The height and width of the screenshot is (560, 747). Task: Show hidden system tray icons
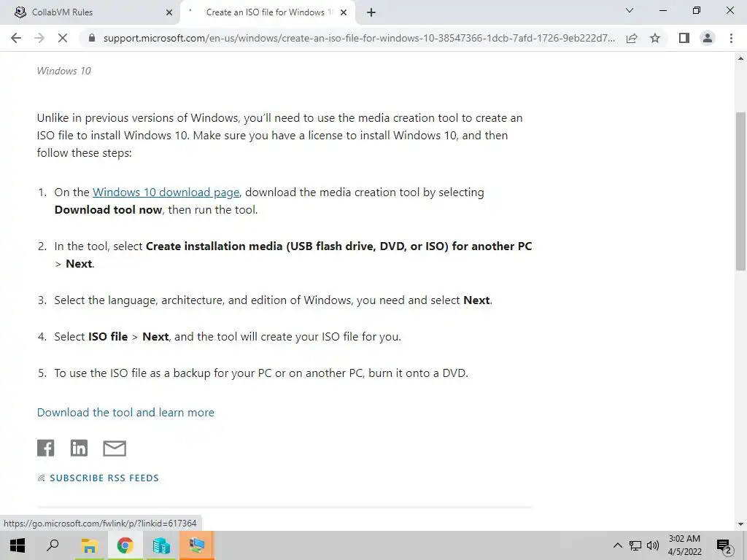(x=617, y=545)
